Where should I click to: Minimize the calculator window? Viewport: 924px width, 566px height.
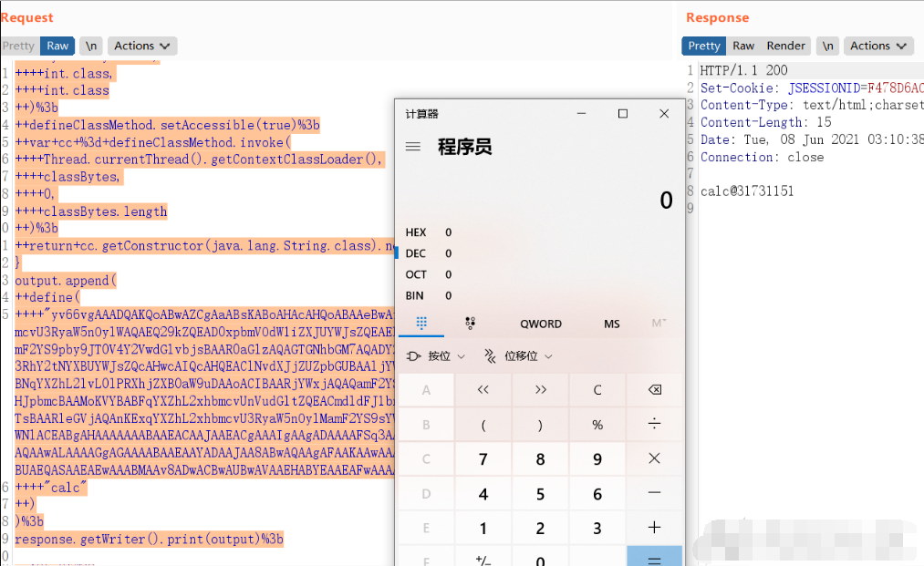582,114
